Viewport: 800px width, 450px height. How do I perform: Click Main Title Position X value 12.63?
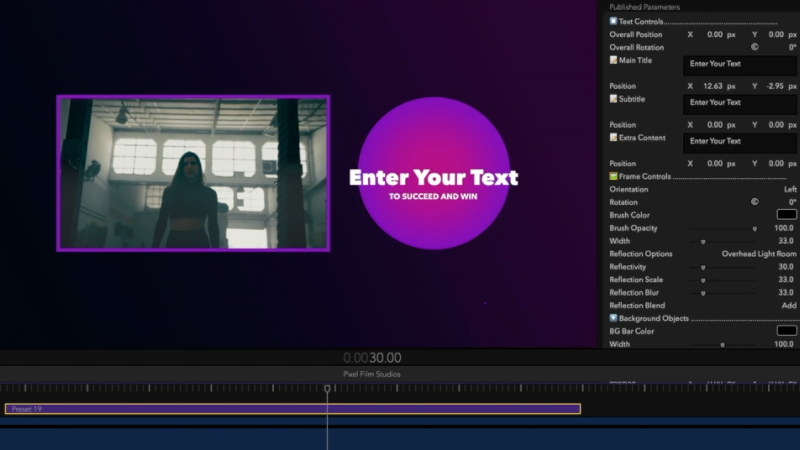(x=713, y=86)
